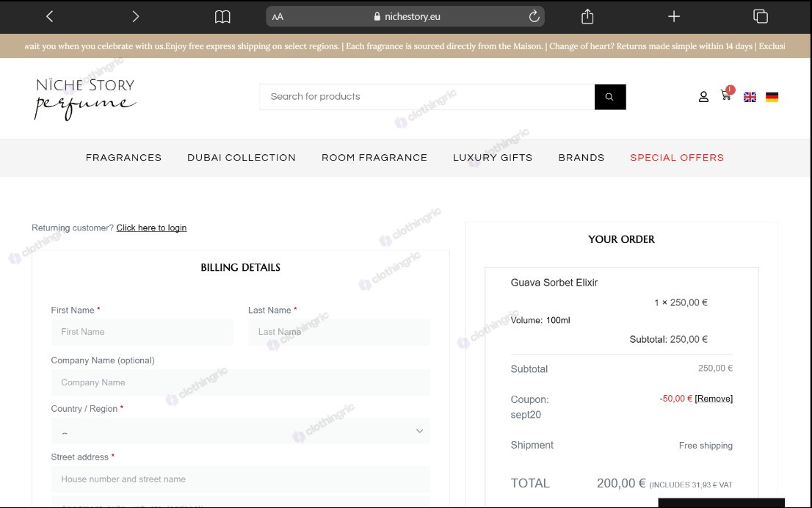Open the user account icon
This screenshot has width=812, height=508.
coord(703,97)
